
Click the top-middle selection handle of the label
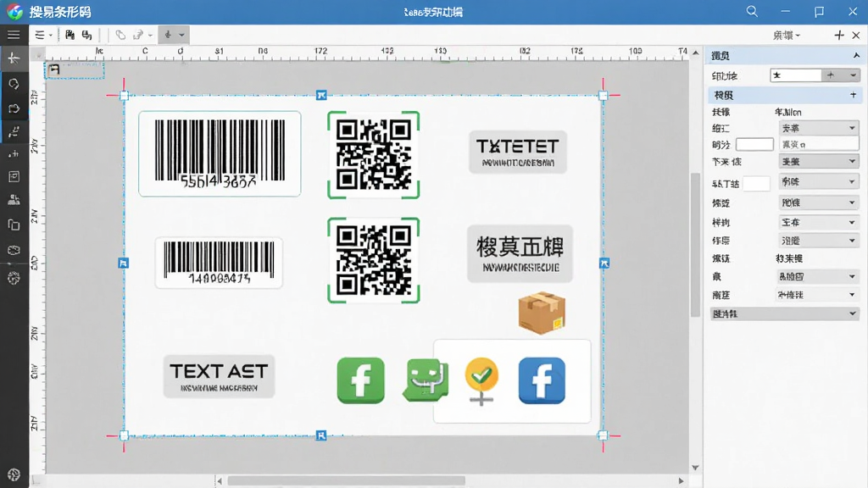click(321, 95)
